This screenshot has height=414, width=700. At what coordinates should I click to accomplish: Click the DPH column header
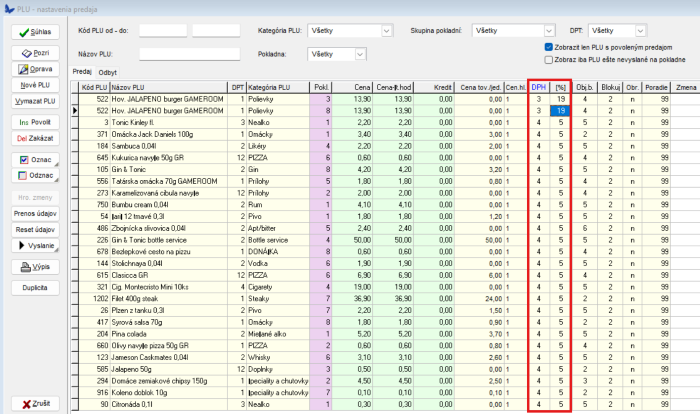click(539, 87)
